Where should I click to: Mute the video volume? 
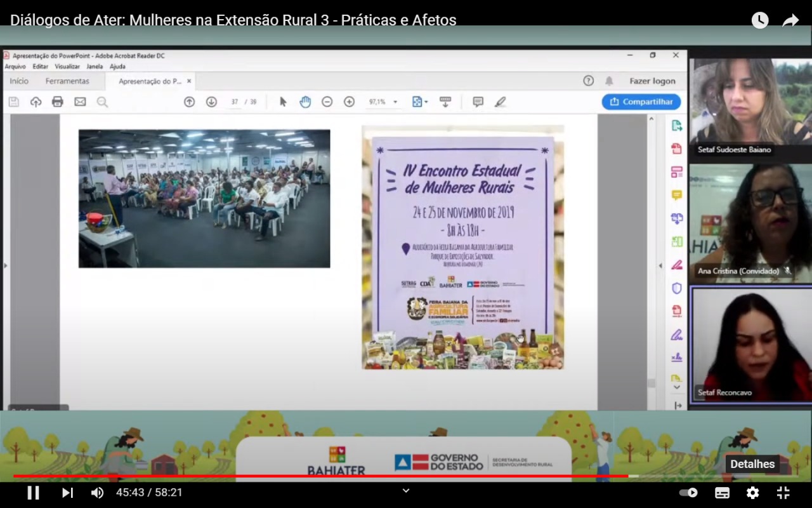click(x=97, y=493)
